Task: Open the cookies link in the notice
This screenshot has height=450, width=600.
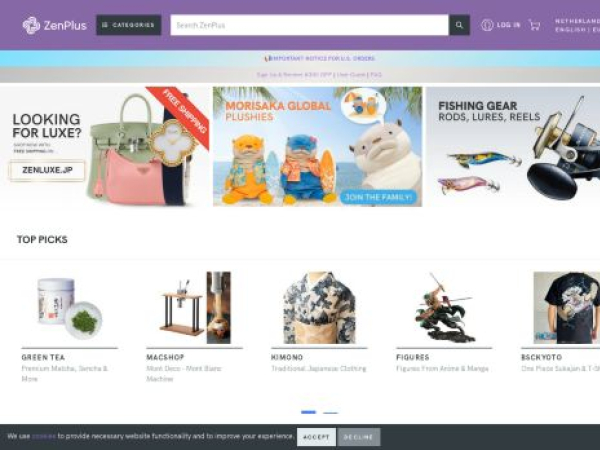Action: [44, 436]
